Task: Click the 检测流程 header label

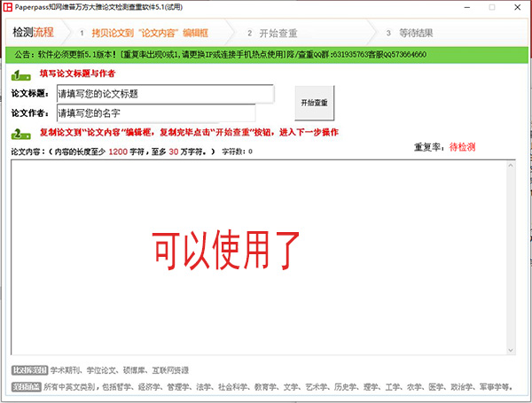Action: (34, 32)
